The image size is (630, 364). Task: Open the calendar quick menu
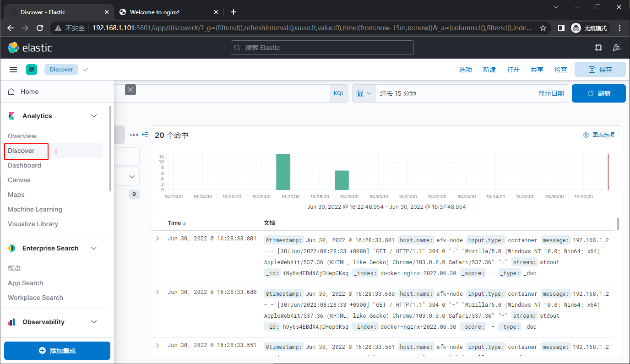(364, 93)
